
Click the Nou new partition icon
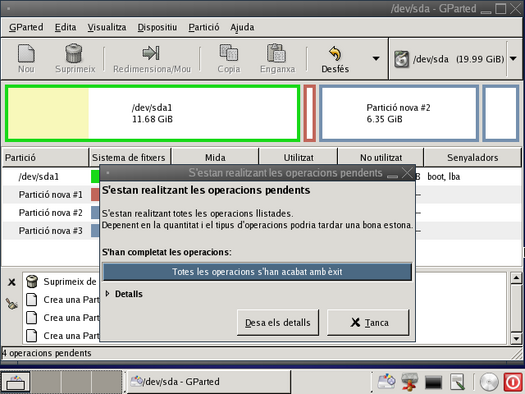click(26, 53)
